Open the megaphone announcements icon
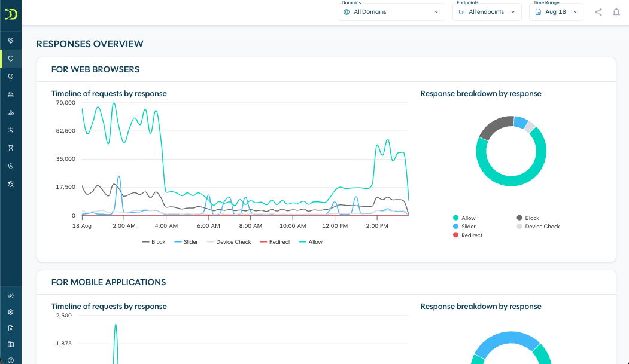629x364 pixels. (11, 296)
